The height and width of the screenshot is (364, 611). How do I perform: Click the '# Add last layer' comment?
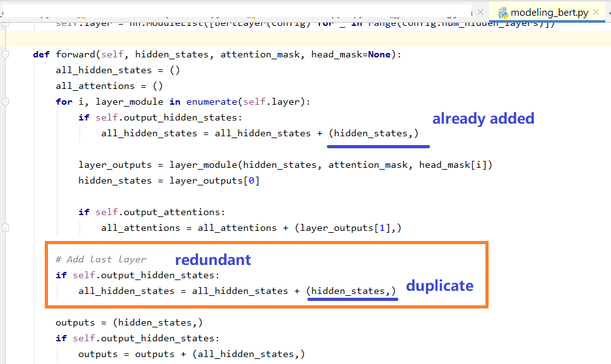coord(102,259)
